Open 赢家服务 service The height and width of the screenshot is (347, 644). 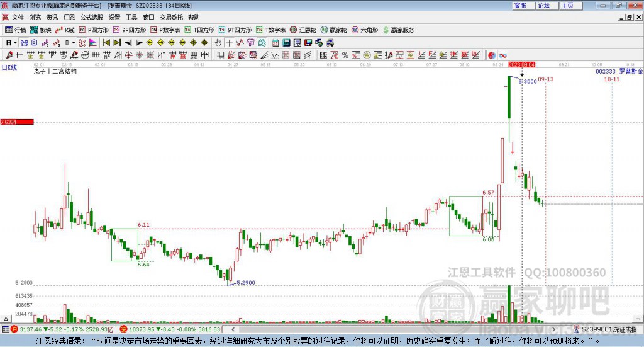[398, 30]
